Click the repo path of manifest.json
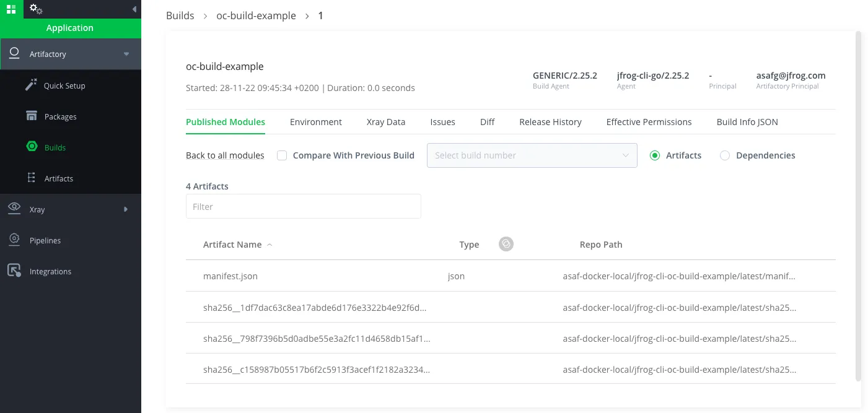The image size is (868, 413). pyautogui.click(x=679, y=276)
